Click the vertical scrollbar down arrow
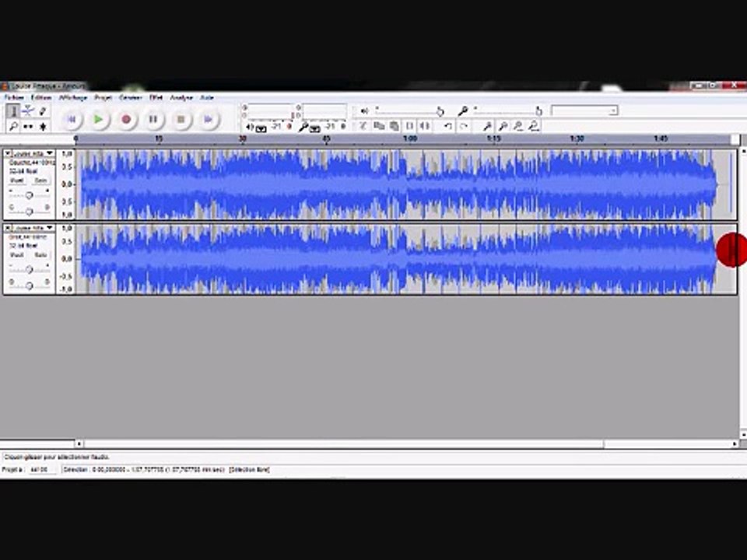 (x=742, y=435)
